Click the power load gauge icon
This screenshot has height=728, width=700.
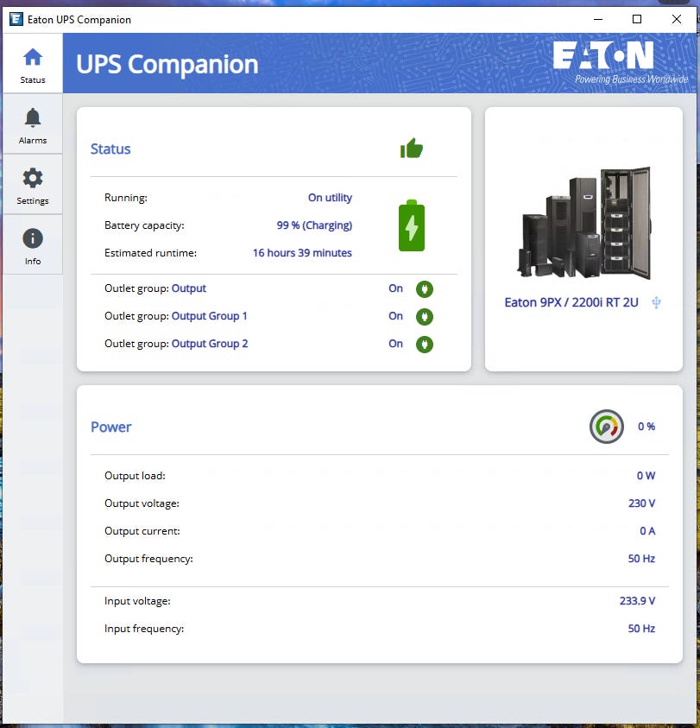607,427
